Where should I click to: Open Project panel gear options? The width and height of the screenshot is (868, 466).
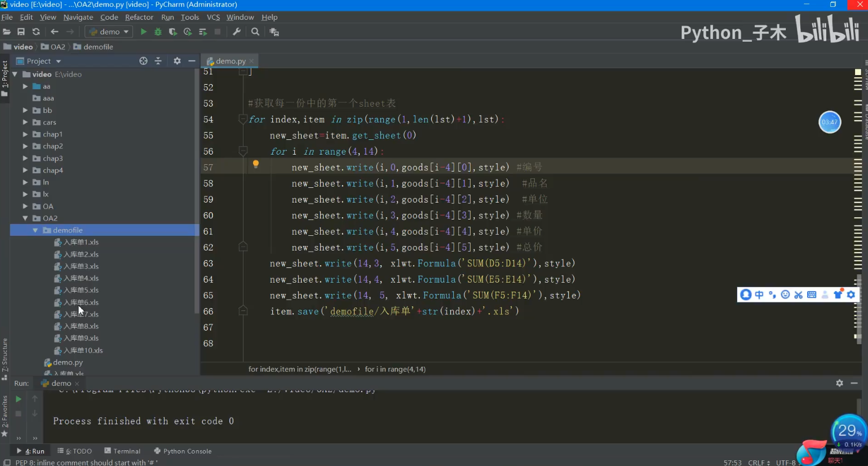(177, 61)
